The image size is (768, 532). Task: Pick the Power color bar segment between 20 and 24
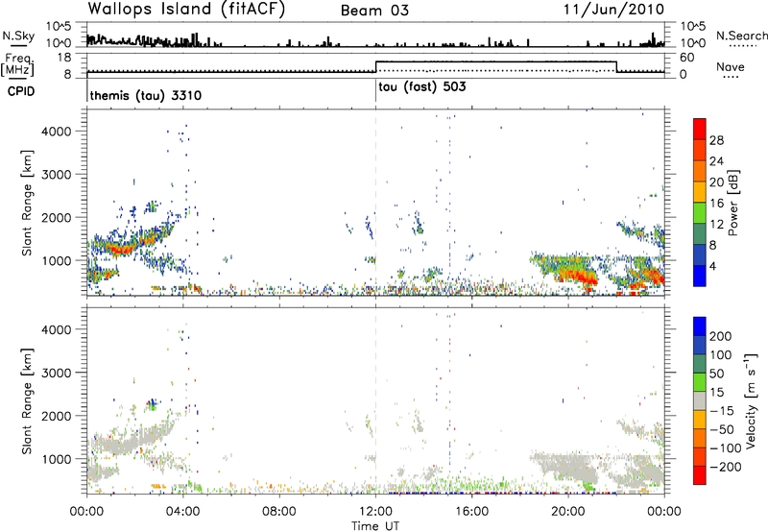pos(700,171)
